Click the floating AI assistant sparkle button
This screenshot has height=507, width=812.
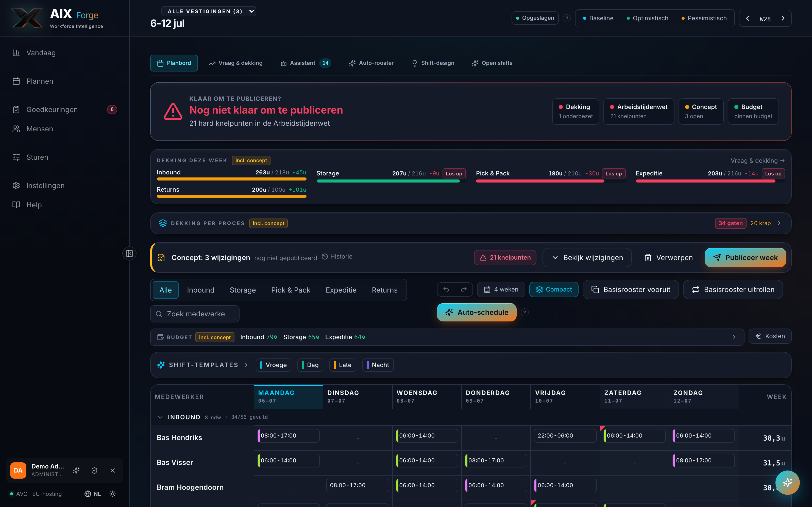click(787, 482)
